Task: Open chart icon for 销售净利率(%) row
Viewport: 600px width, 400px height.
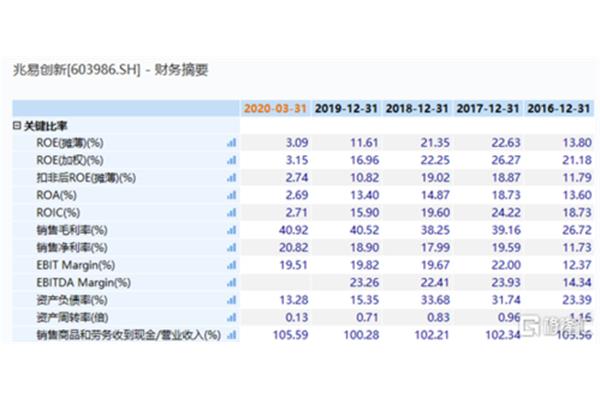Action: point(232,248)
